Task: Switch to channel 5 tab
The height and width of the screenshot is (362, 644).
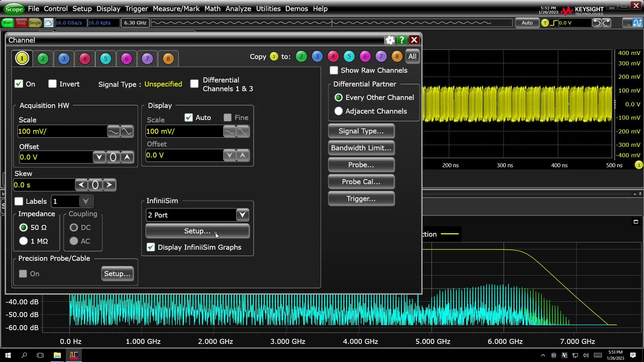Action: tap(105, 59)
